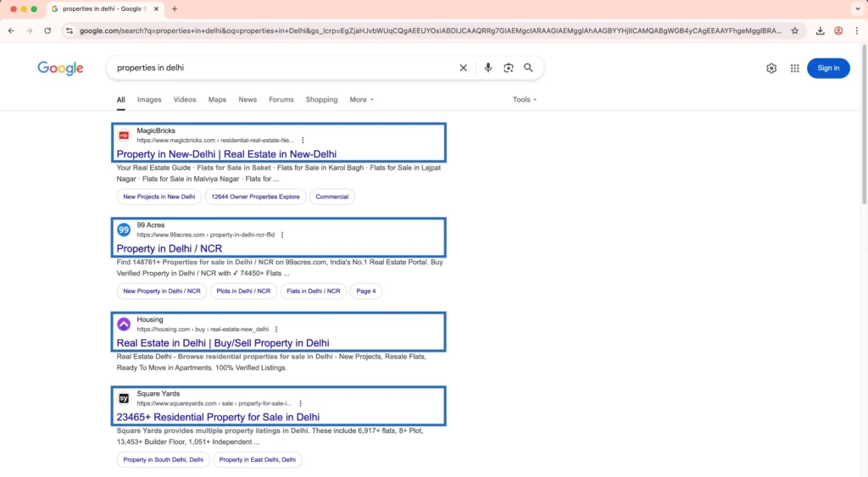Open '23465+ Residential Property for Sale' result
The height and width of the screenshot is (477, 868).
click(x=218, y=417)
